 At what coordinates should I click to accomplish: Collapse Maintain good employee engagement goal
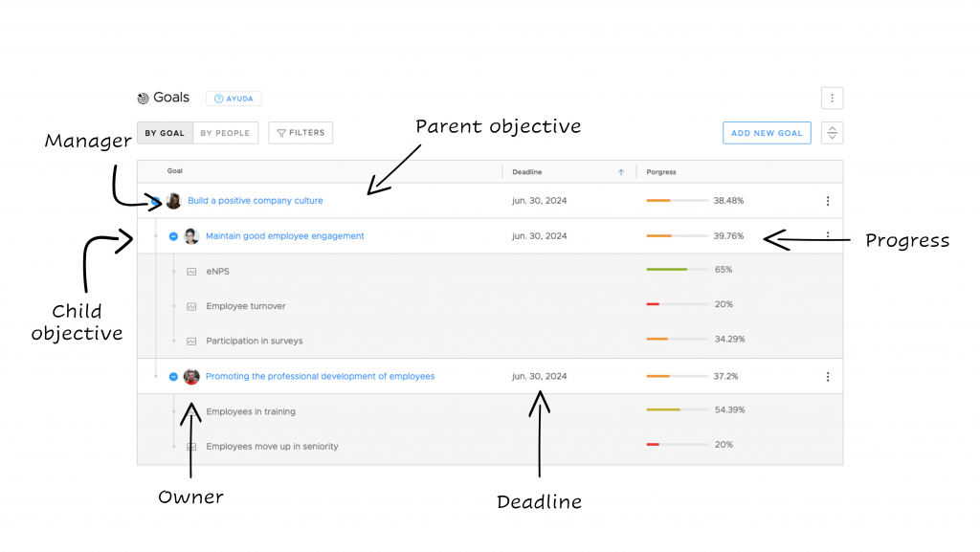[174, 236]
